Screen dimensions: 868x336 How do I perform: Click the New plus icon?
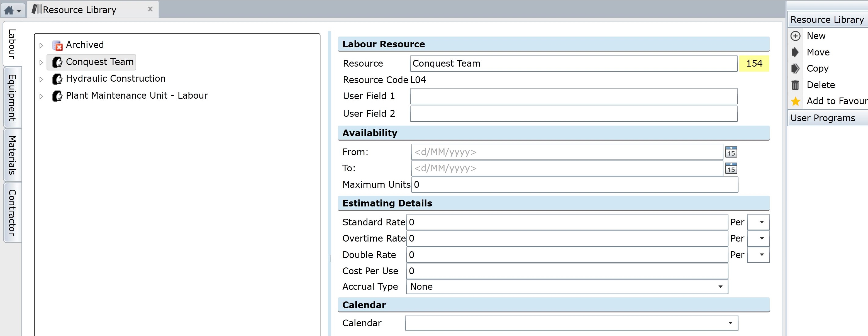tap(795, 36)
